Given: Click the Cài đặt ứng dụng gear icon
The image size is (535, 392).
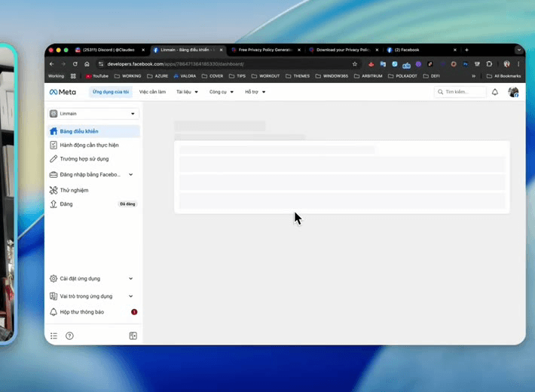Looking at the screenshot, I should coord(53,278).
